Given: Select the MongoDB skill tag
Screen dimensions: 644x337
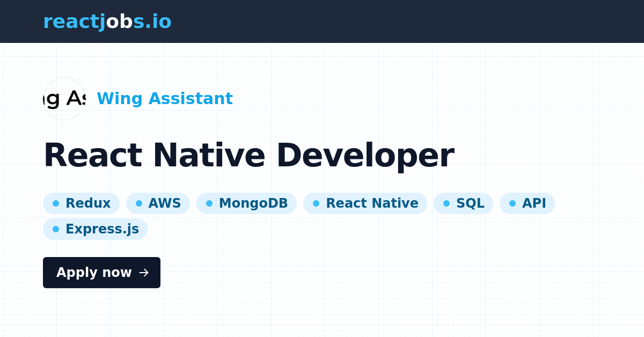Looking at the screenshot, I should click(246, 203).
